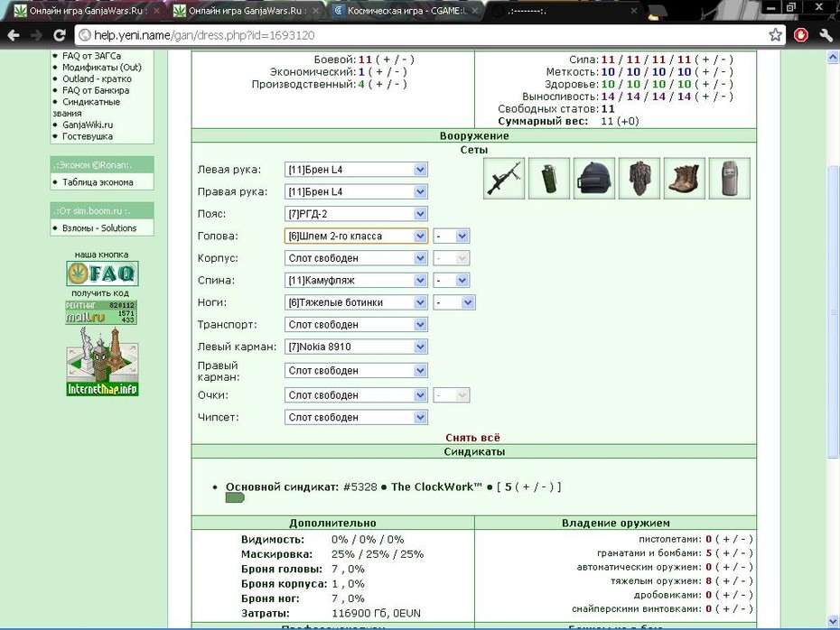Click the scrollbar up arrow
Viewport: 840px width, 630px height.
(833, 57)
